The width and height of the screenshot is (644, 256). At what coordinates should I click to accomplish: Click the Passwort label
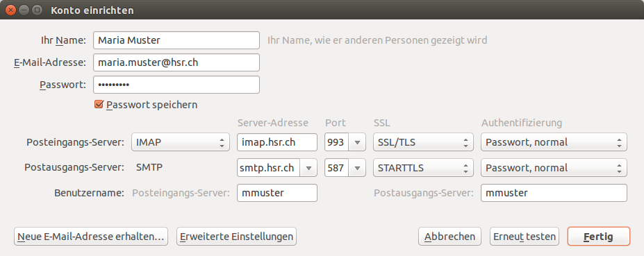coord(63,85)
